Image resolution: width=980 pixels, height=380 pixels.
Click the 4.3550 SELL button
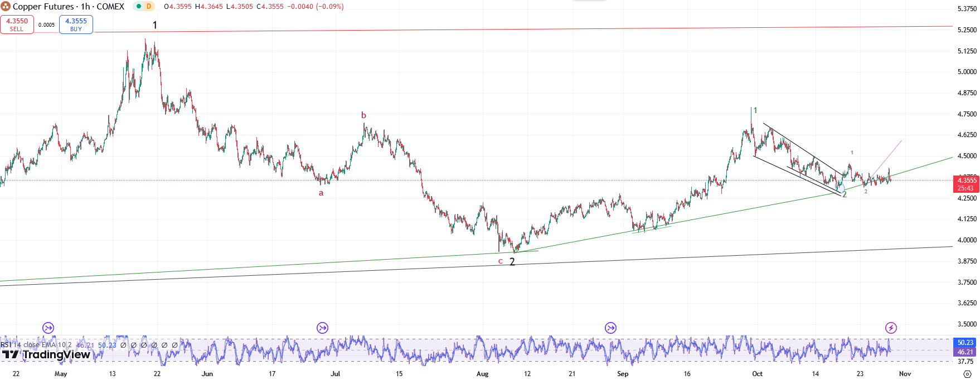click(x=17, y=25)
